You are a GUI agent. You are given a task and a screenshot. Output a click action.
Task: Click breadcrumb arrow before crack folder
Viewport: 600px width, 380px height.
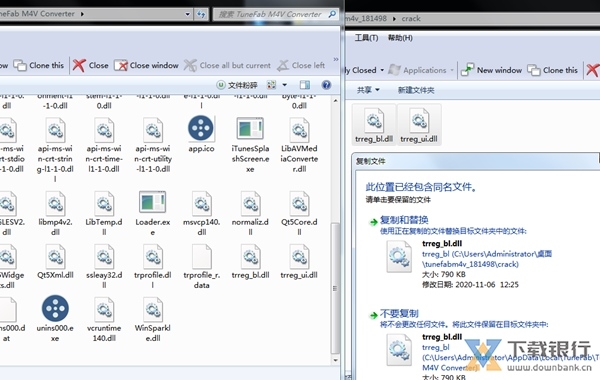click(x=394, y=18)
